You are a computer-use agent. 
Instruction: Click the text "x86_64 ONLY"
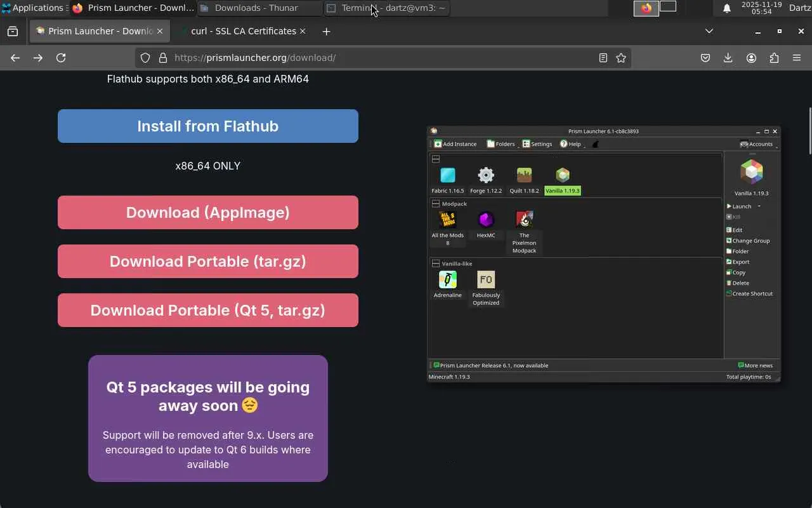point(208,166)
